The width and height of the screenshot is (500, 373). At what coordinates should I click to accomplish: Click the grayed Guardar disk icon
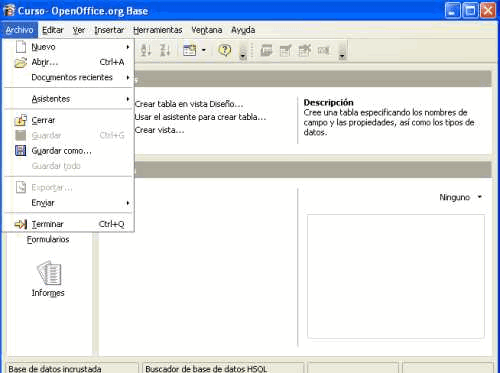pos(21,135)
